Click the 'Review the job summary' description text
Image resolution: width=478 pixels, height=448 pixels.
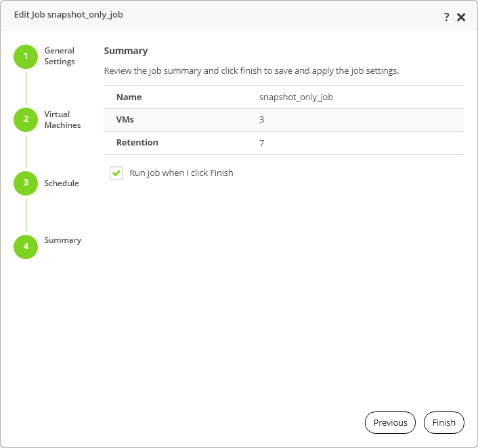(x=251, y=70)
